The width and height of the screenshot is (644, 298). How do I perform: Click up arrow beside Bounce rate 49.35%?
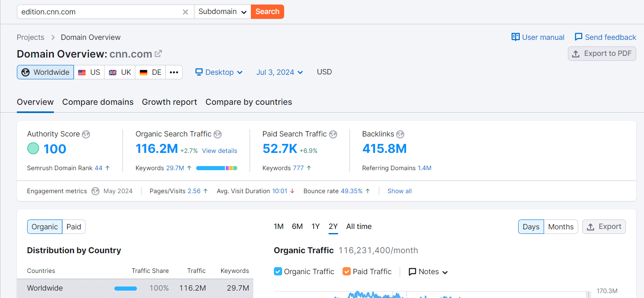tap(368, 191)
